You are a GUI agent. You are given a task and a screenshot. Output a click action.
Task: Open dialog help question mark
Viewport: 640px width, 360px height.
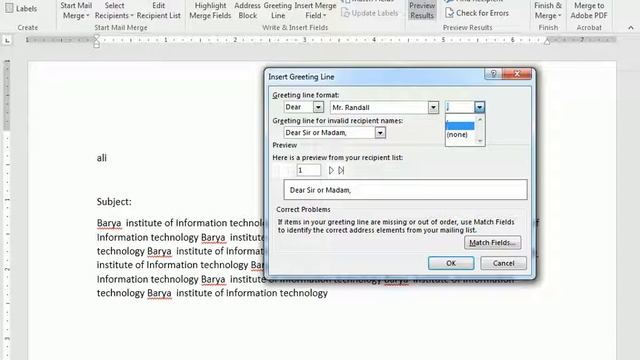tap(493, 74)
